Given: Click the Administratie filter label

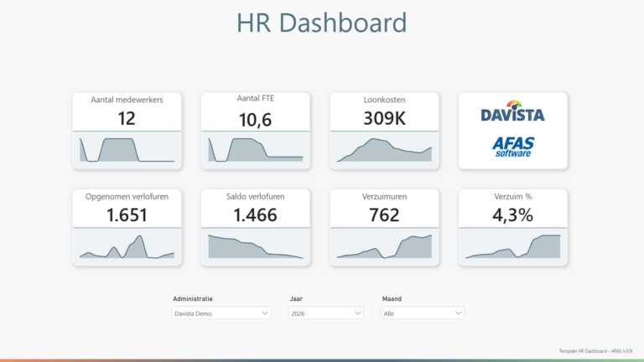Looking at the screenshot, I should pos(193,299).
